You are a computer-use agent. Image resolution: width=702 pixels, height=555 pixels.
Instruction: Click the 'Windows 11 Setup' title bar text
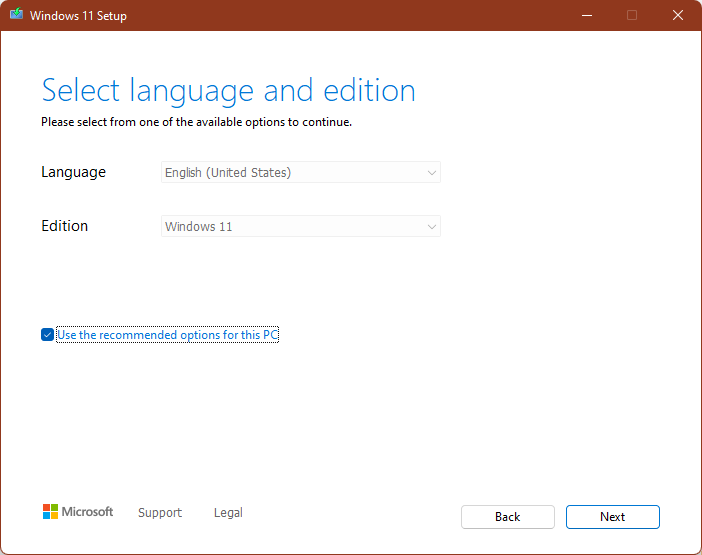tap(78, 16)
